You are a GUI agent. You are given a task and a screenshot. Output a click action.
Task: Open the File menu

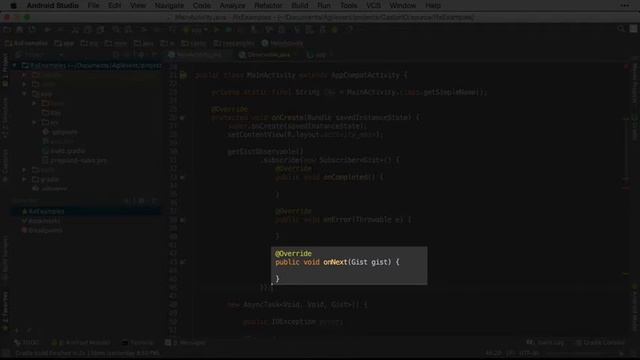tap(93, 6)
